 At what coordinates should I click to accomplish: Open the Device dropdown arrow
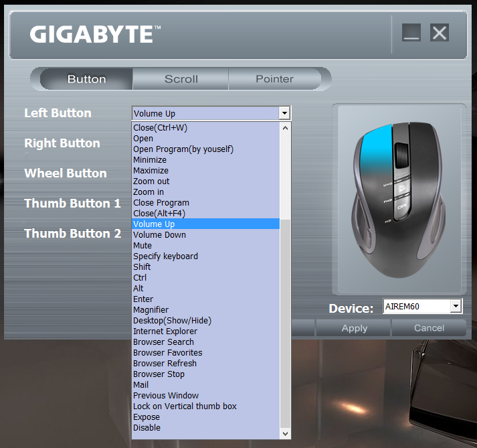point(456,306)
